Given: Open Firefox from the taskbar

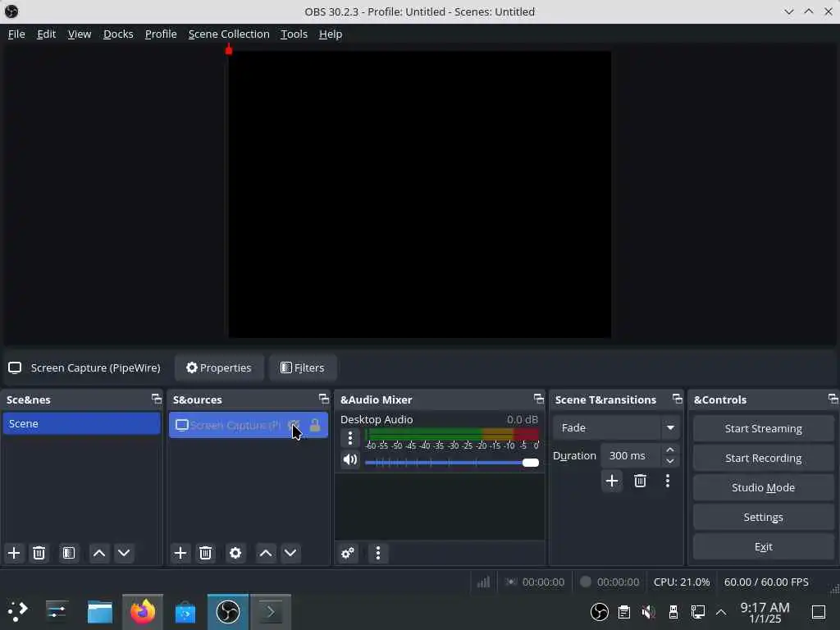Looking at the screenshot, I should click(143, 611).
